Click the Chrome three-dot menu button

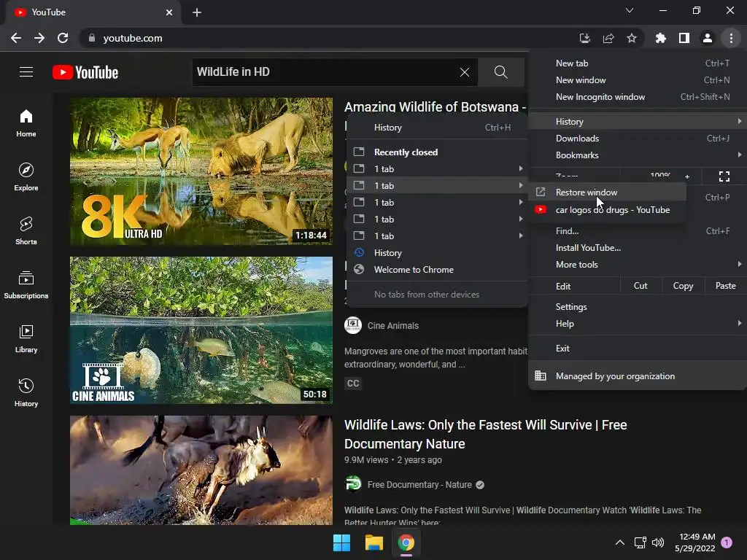pyautogui.click(x=731, y=38)
